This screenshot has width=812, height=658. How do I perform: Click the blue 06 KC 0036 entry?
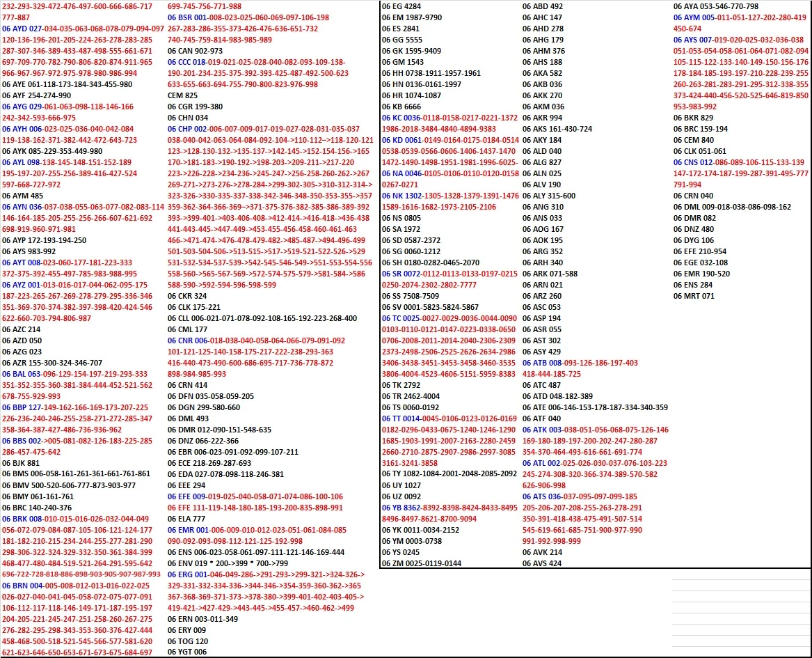pyautogui.click(x=401, y=118)
